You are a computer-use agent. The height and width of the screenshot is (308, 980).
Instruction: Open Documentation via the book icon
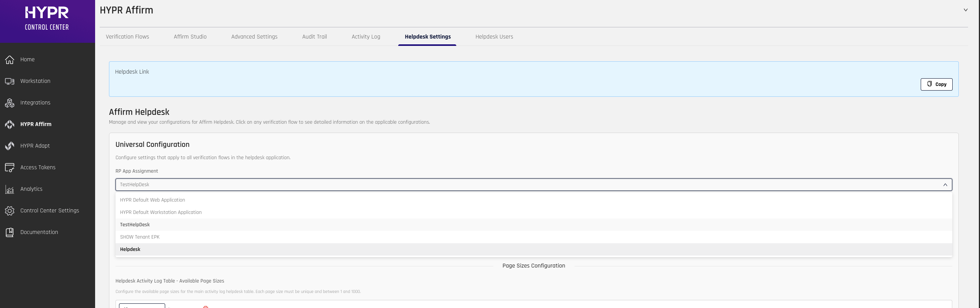click(10, 232)
